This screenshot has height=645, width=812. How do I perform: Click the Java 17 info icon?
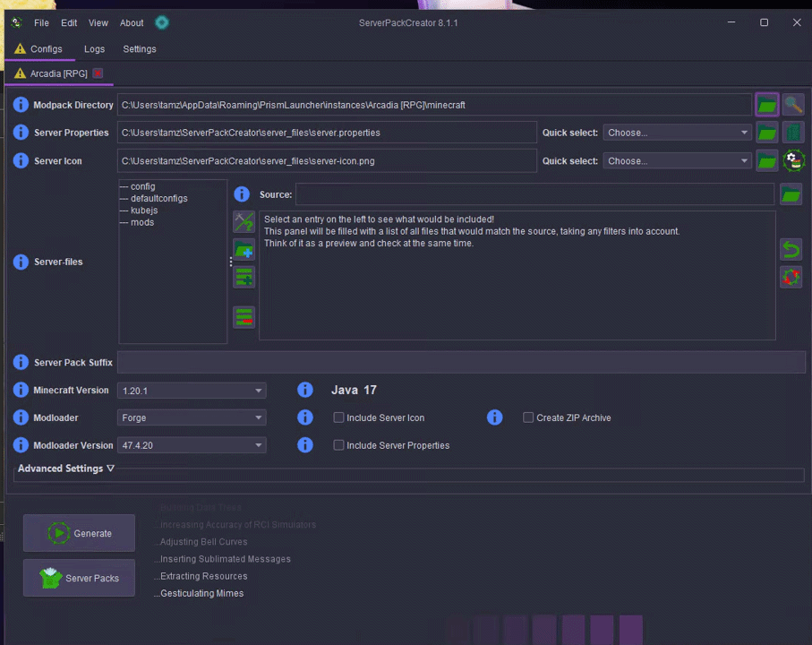(x=305, y=390)
